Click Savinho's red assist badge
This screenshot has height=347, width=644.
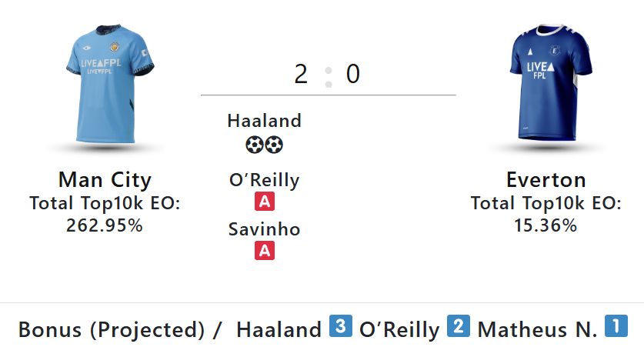[x=265, y=251]
